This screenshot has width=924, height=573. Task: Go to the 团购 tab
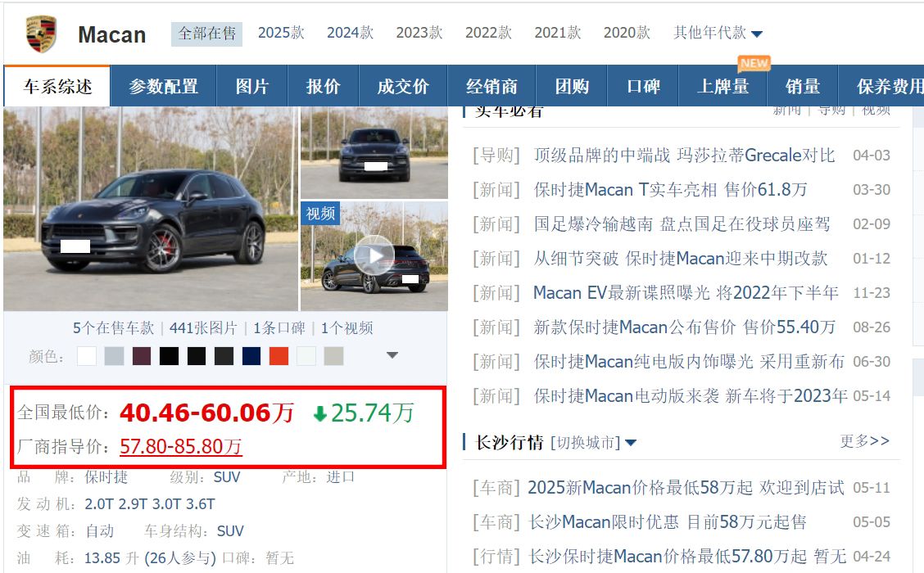coord(572,86)
